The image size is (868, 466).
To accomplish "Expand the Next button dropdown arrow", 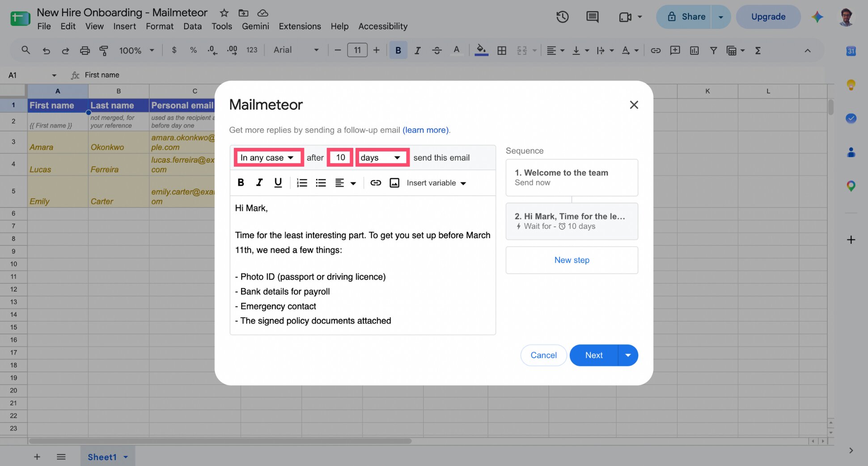I will pyautogui.click(x=628, y=355).
